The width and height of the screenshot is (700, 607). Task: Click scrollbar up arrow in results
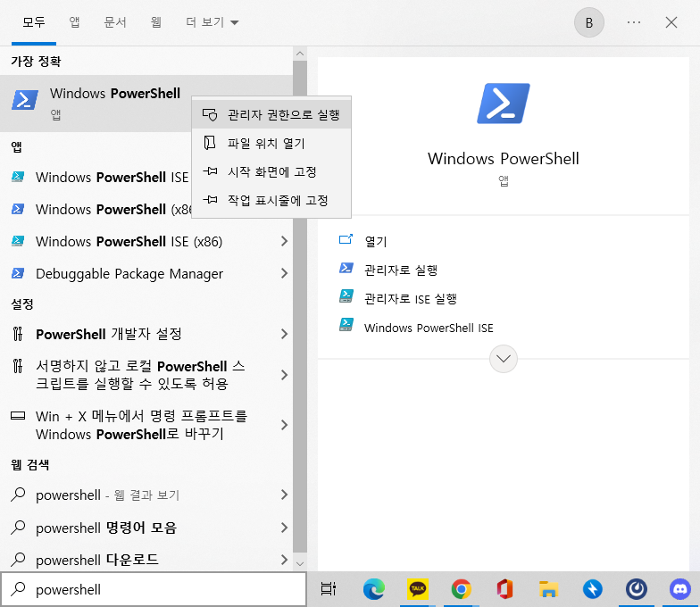tap(300, 54)
